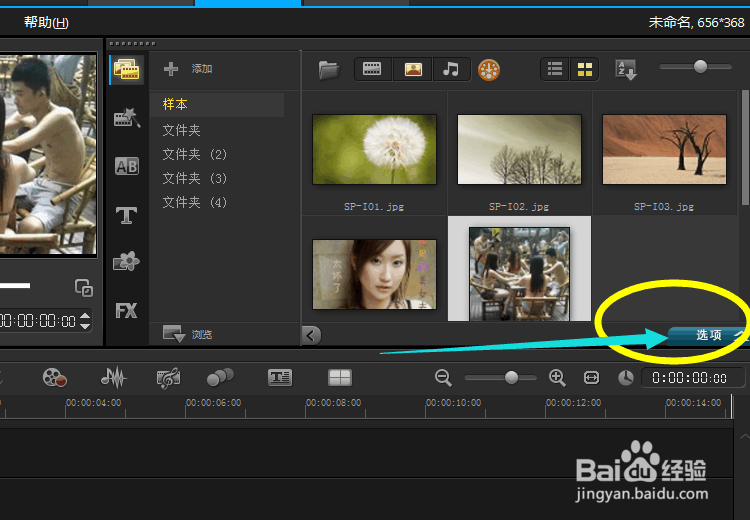Click the SP-I03.jpg file name

coord(664,207)
